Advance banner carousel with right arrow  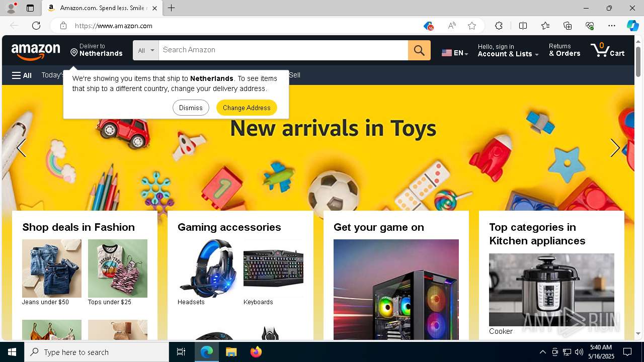click(x=615, y=148)
